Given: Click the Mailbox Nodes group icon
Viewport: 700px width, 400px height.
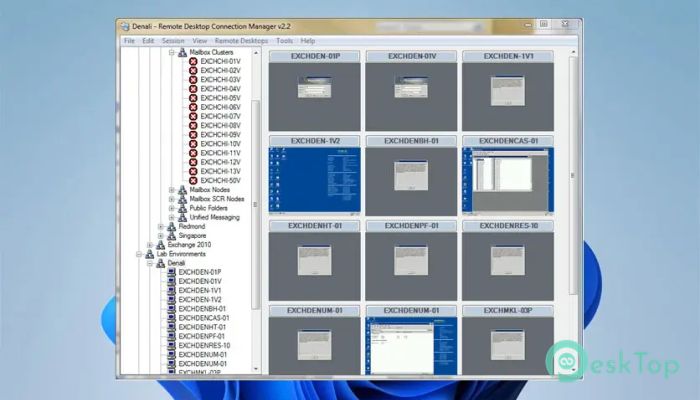Looking at the screenshot, I should [x=182, y=190].
